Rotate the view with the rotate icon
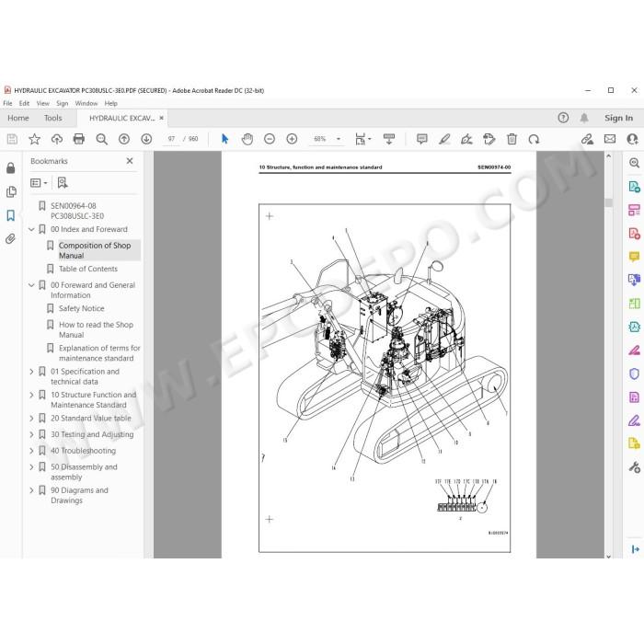 pos(534,139)
